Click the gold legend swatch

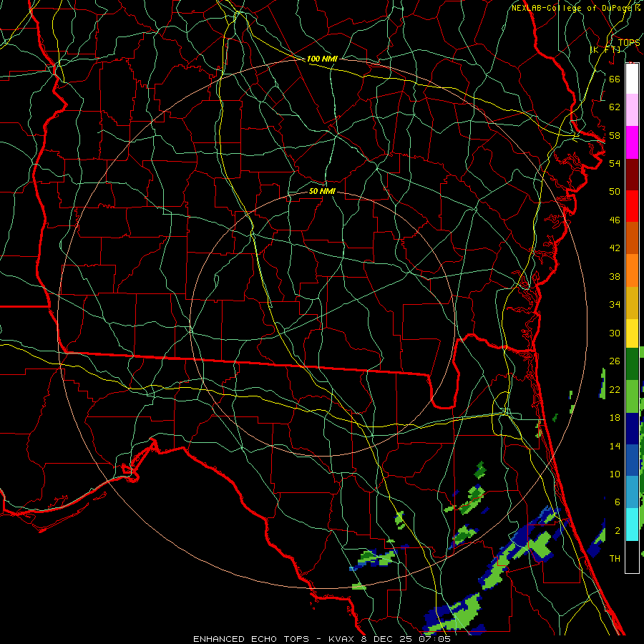pos(632,303)
